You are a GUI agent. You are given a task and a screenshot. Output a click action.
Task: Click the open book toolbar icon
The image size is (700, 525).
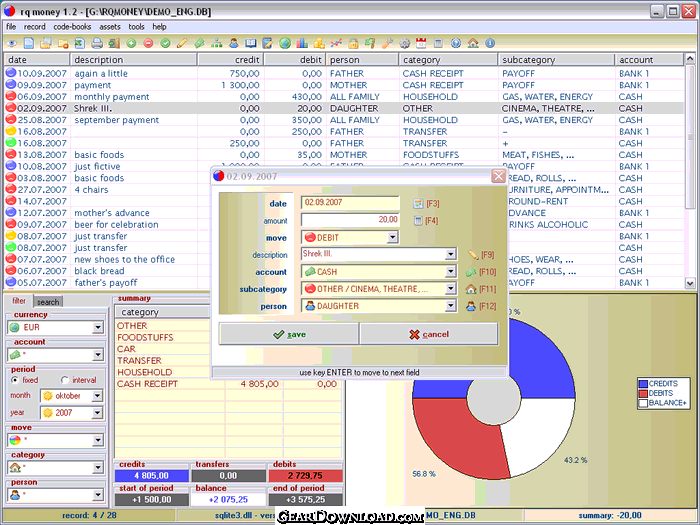point(250,43)
